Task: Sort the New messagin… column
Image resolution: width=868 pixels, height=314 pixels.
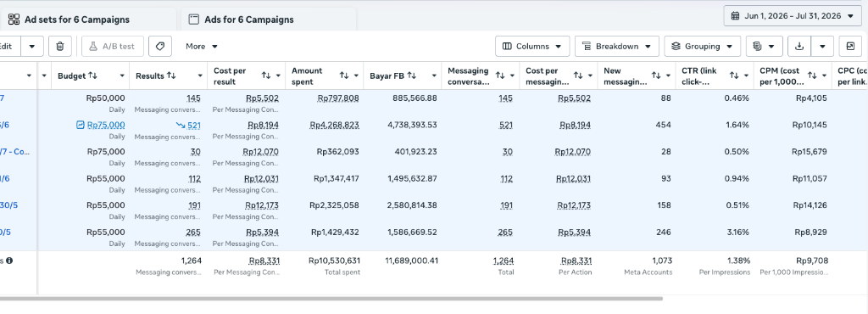Action: pyautogui.click(x=656, y=76)
